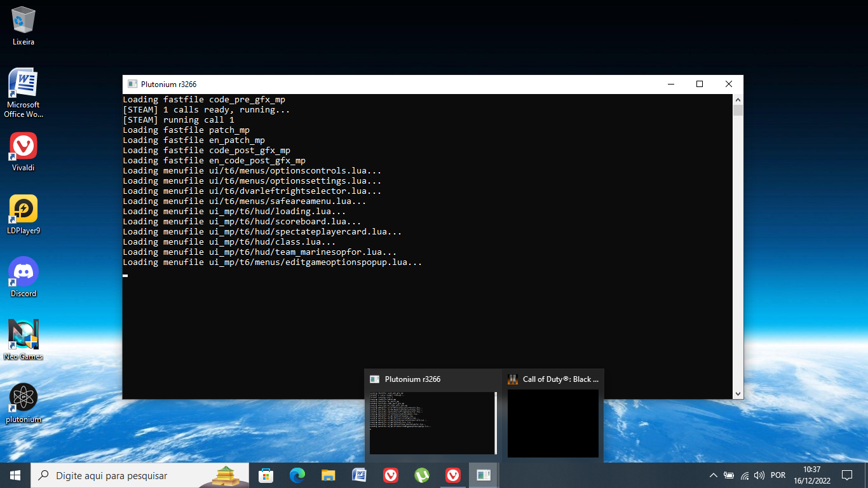Open the notification center icon
Screen dimensions: 868x488
tap(846, 475)
